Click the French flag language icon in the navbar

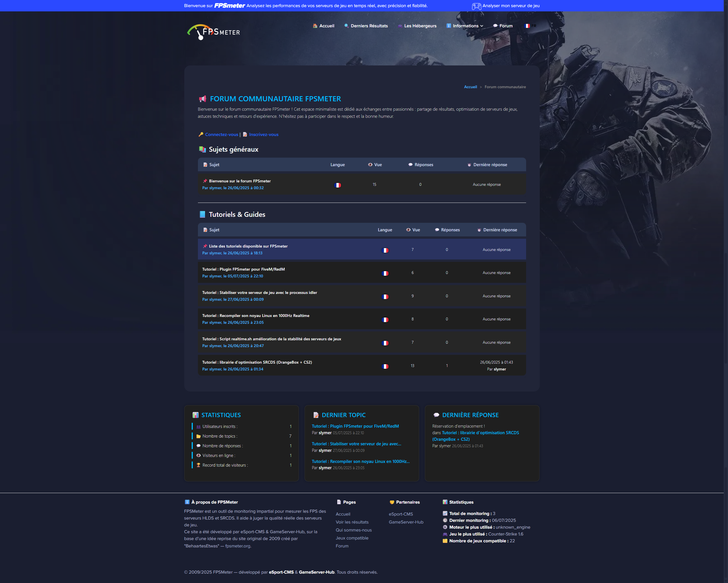coord(527,26)
